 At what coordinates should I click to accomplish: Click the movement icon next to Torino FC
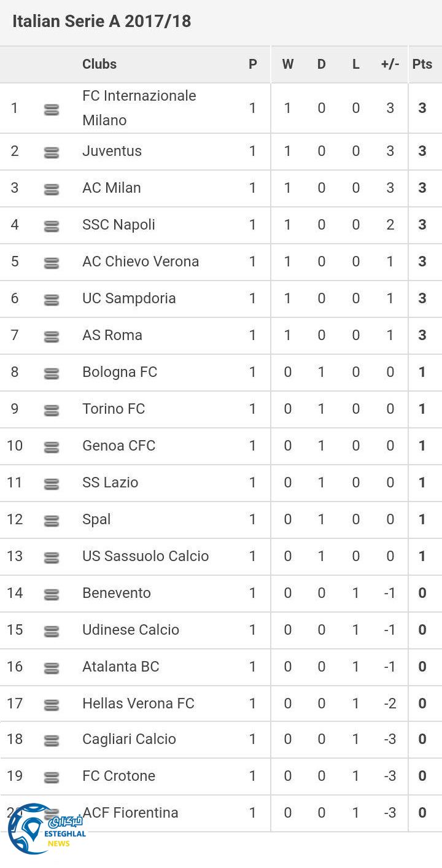(52, 411)
